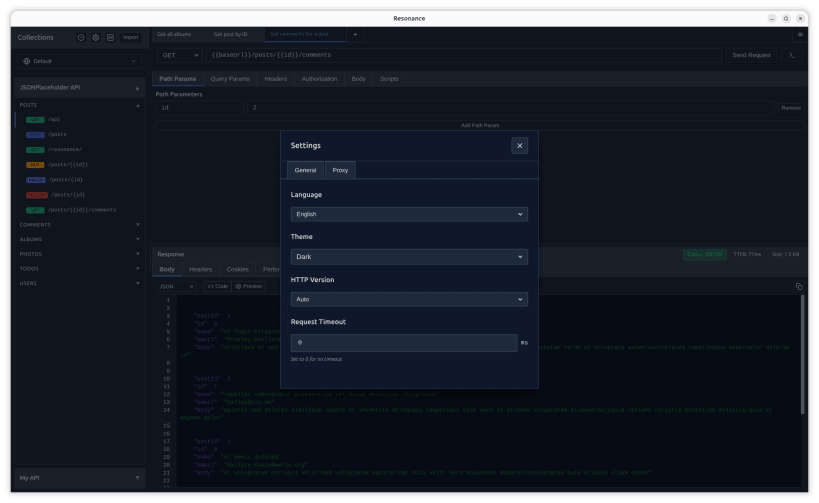The width and height of the screenshot is (819, 503).
Task: Add a new request tab with plus
Action: pos(355,34)
